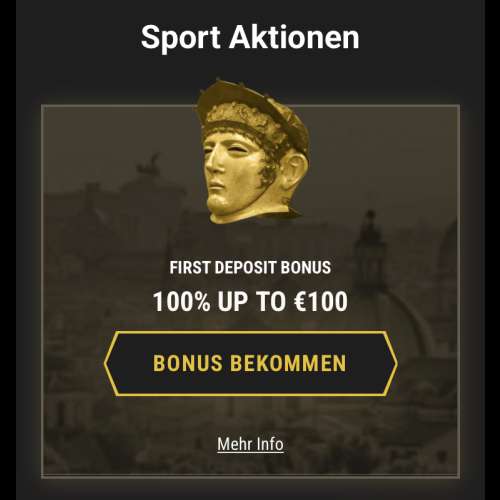Select the 100% UP TO €100 text
The height and width of the screenshot is (500, 500).
[250, 301]
